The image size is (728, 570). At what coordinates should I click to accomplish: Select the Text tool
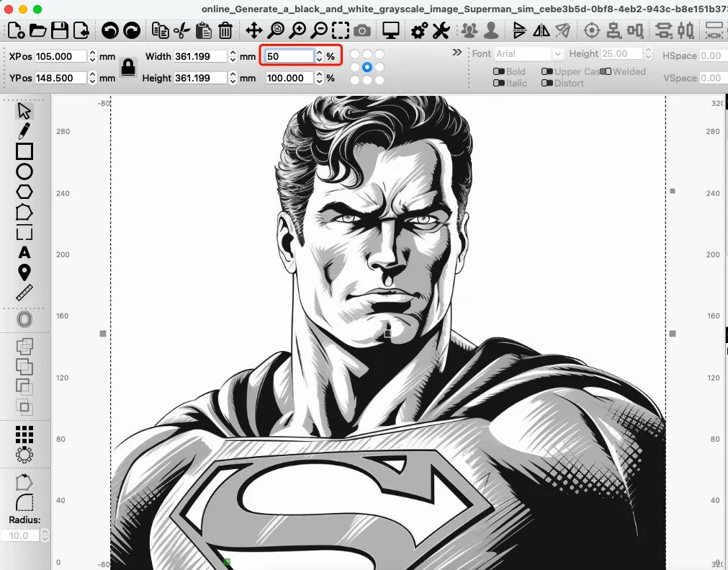tap(24, 253)
